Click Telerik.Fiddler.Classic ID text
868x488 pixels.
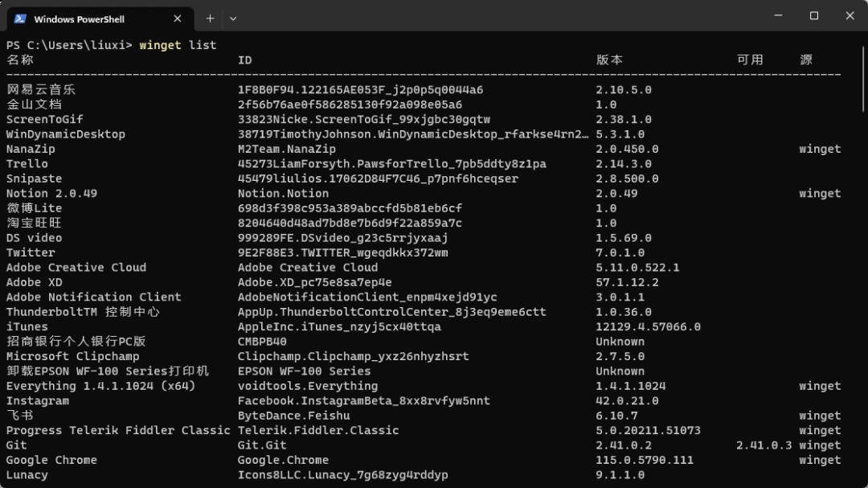point(318,430)
